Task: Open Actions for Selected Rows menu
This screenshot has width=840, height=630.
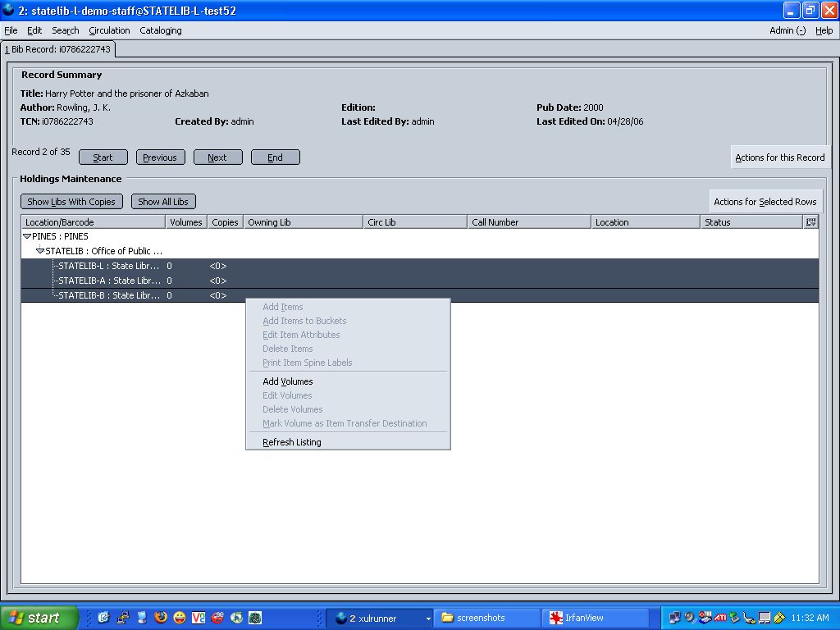Action: [x=765, y=202]
